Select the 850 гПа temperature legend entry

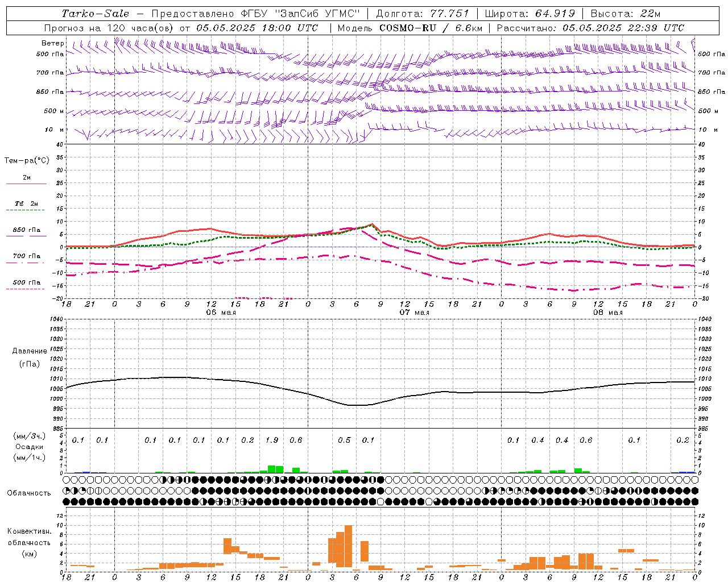[x=26, y=232]
